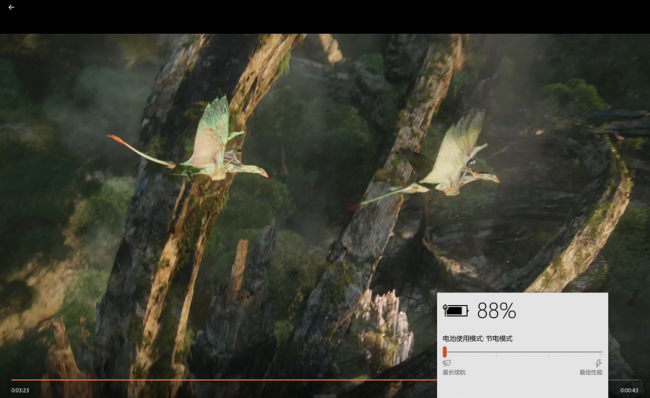This screenshot has height=398, width=650.
Task: Click the leaf icon for longest battery life
Action: click(x=447, y=363)
